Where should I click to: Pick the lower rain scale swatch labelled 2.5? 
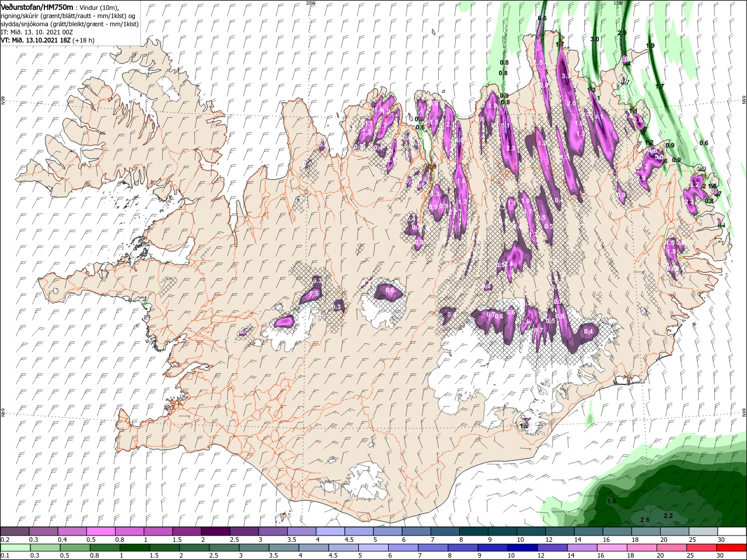coord(224,548)
